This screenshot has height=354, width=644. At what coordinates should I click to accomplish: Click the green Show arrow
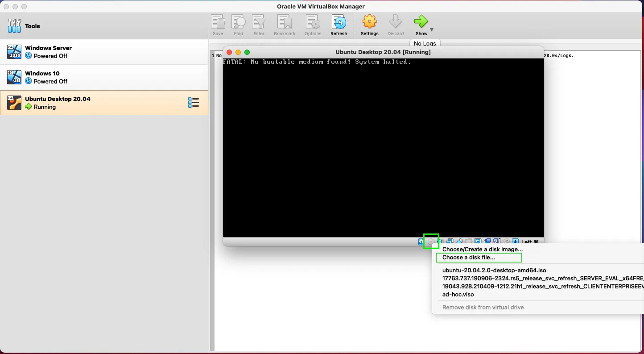point(421,21)
